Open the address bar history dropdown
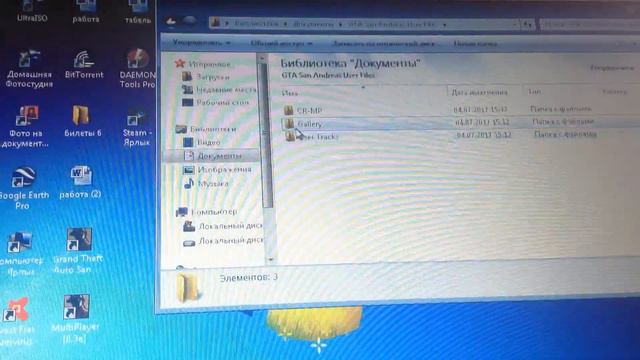The width and height of the screenshot is (640, 360). (515, 24)
